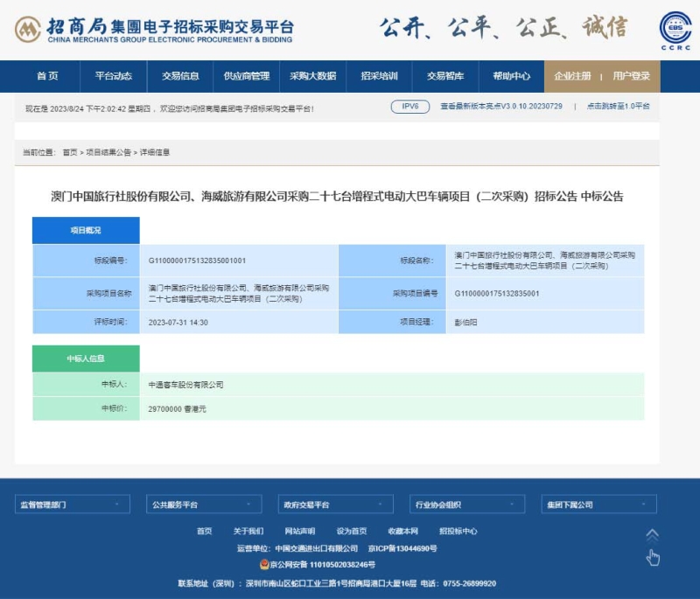Click the 采购项目编号 value G1100000175132835001

(x=497, y=294)
